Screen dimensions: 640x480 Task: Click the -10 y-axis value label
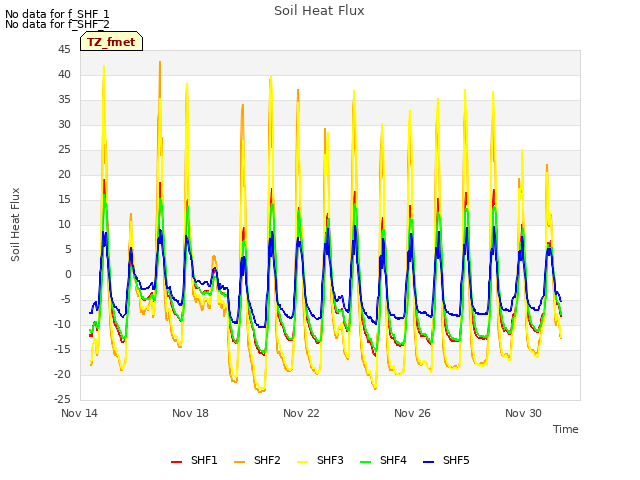pyautogui.click(x=62, y=324)
